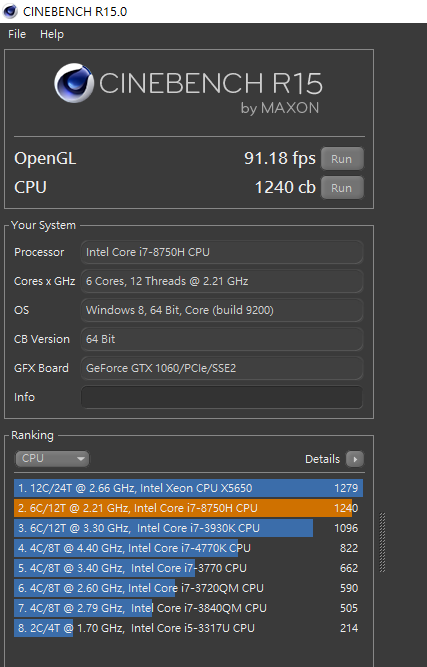Open the CPU ranking dropdown
Image resolution: width=427 pixels, height=667 pixels.
[52, 459]
